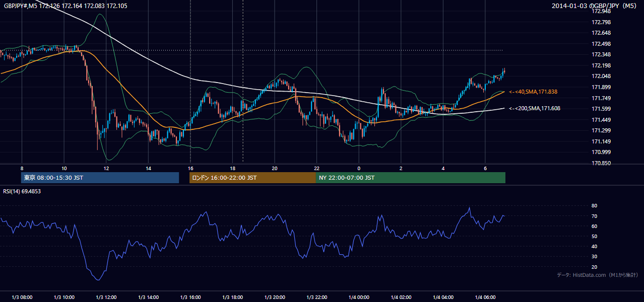644x302 pixels.
Task: Click RSI scale value 70
Action: [x=595, y=216]
